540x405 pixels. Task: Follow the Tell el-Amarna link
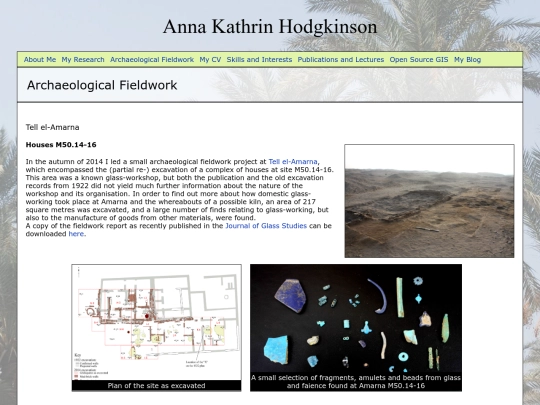coord(293,162)
